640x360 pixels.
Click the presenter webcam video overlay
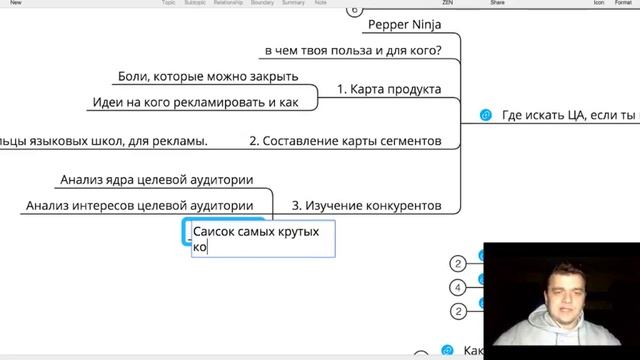coord(562,301)
